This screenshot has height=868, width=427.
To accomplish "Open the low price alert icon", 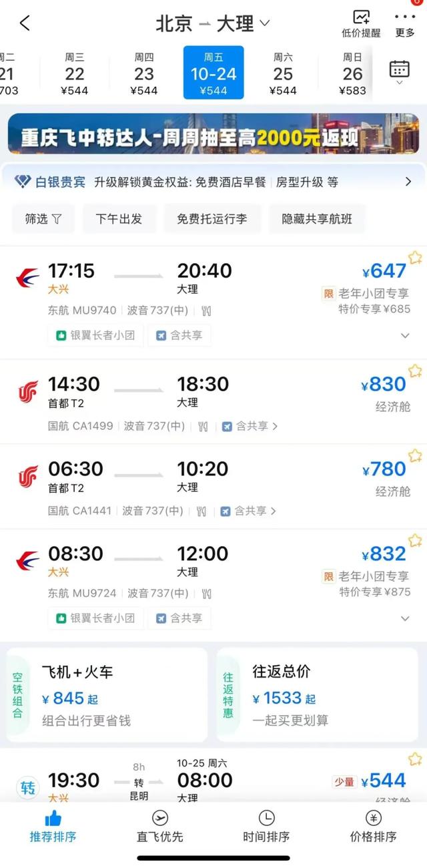I will coord(361,23).
